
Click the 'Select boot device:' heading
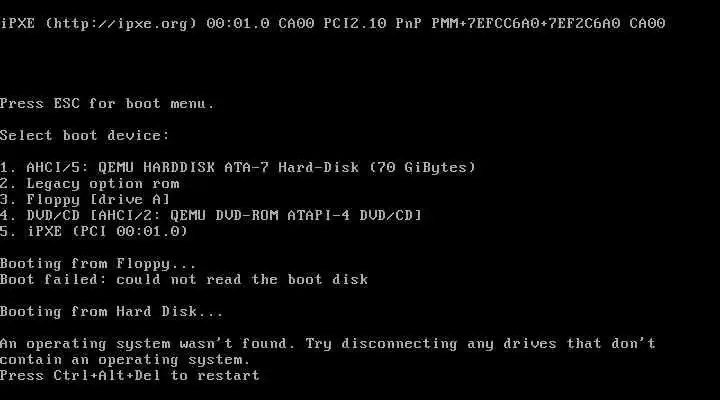[x=85, y=135]
